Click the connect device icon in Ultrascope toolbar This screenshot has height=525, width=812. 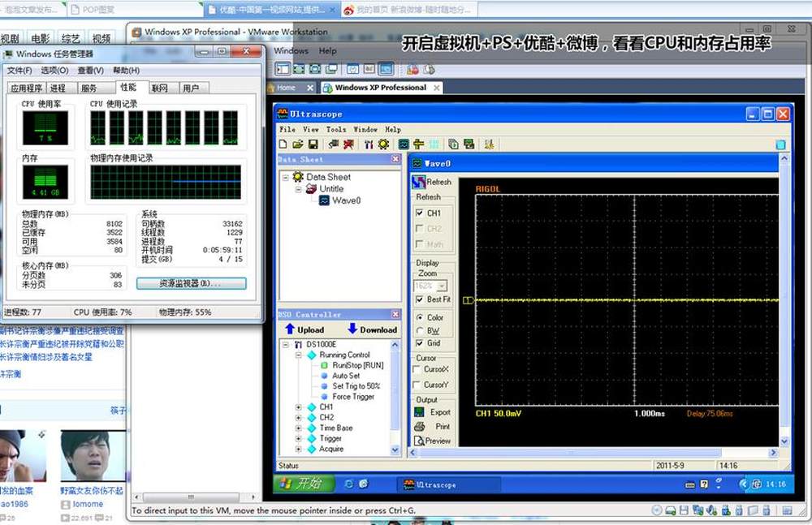click(334, 144)
